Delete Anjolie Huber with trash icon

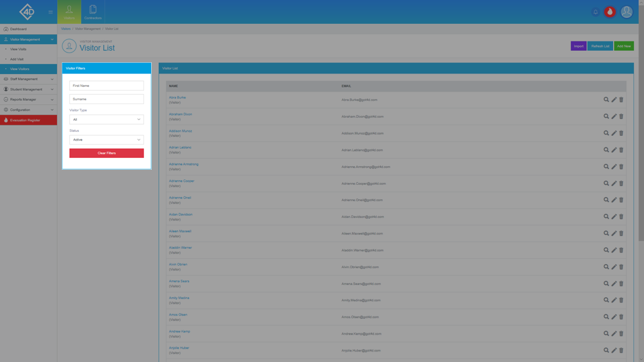621,350
